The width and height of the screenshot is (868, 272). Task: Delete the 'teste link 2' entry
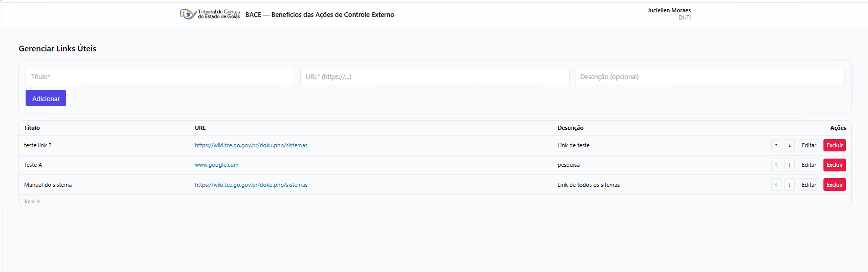[x=834, y=146]
